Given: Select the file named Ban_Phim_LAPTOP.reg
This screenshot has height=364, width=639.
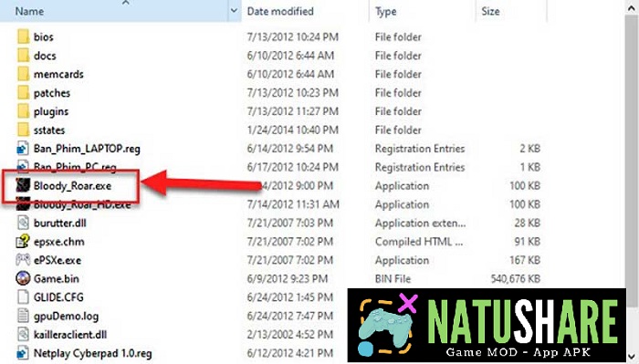Looking at the screenshot, I should pos(87,149).
